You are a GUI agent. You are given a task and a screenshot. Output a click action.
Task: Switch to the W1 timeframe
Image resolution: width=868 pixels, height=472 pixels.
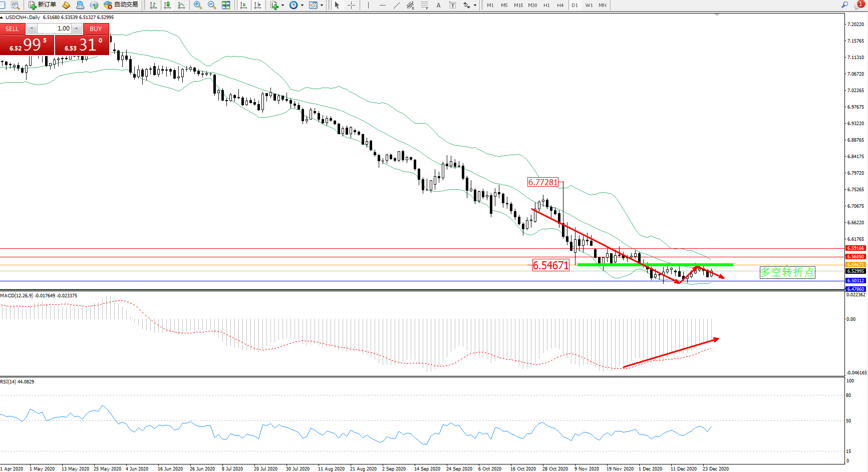pos(589,5)
